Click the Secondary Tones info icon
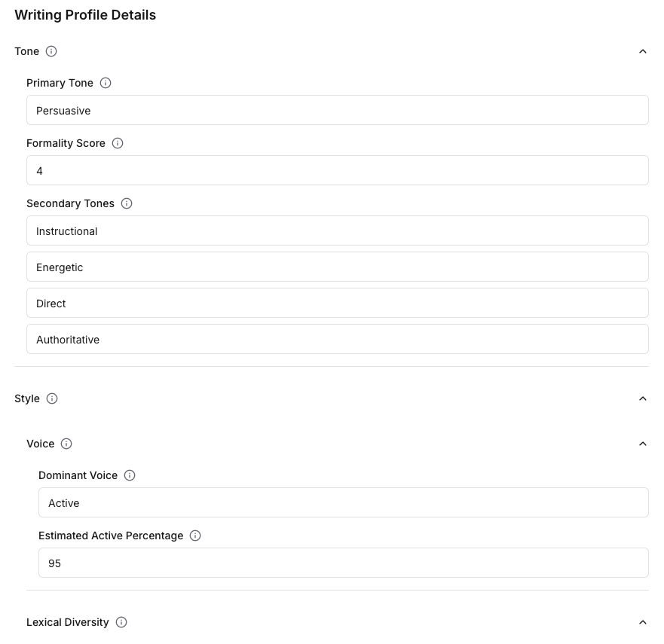 tap(127, 203)
